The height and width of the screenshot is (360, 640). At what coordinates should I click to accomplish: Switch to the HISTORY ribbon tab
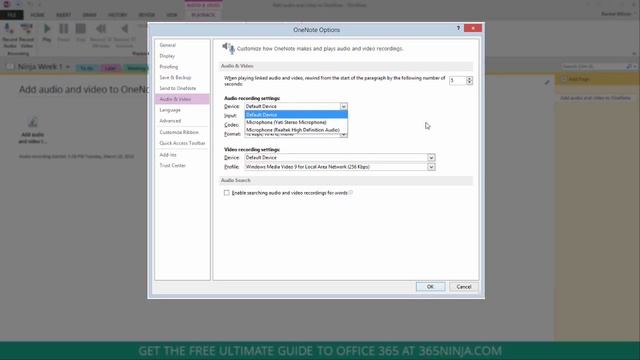pos(118,15)
